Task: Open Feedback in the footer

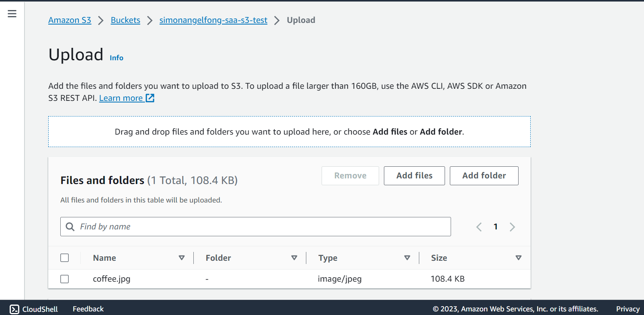Action: (x=88, y=309)
